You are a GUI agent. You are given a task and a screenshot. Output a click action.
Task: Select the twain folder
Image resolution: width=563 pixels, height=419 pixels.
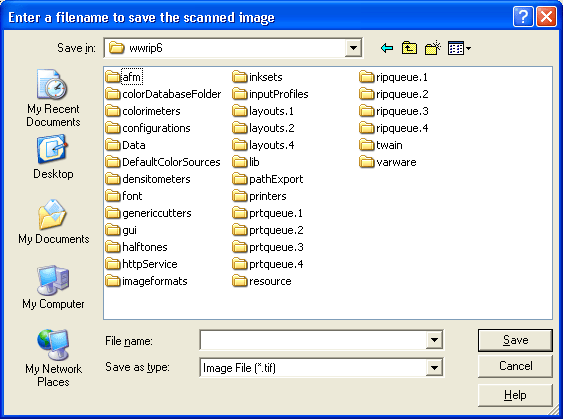(381, 145)
